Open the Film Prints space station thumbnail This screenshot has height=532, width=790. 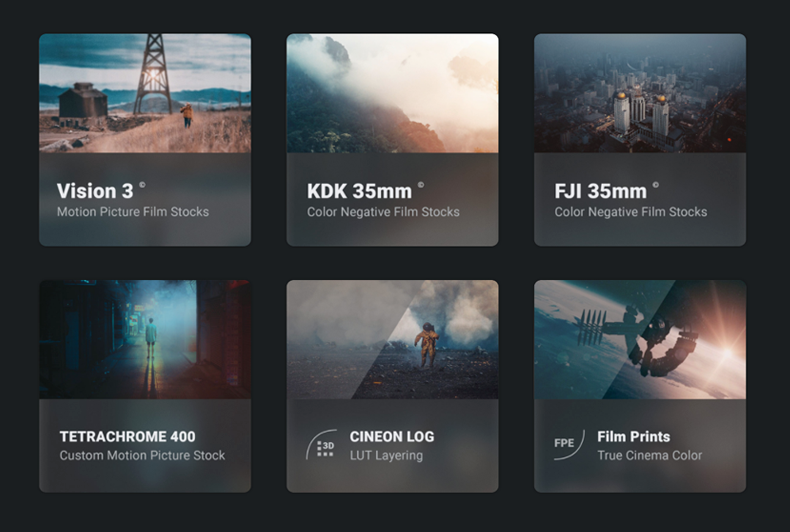point(640,340)
